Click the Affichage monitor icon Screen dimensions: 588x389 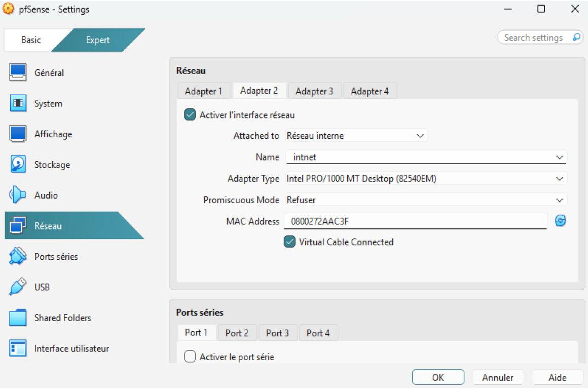18,134
